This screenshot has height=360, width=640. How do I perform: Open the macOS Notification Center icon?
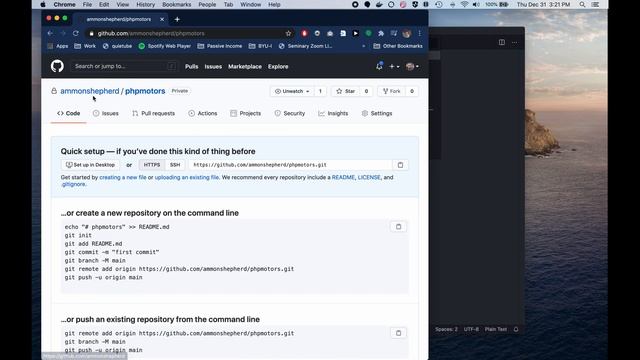click(x=596, y=4)
